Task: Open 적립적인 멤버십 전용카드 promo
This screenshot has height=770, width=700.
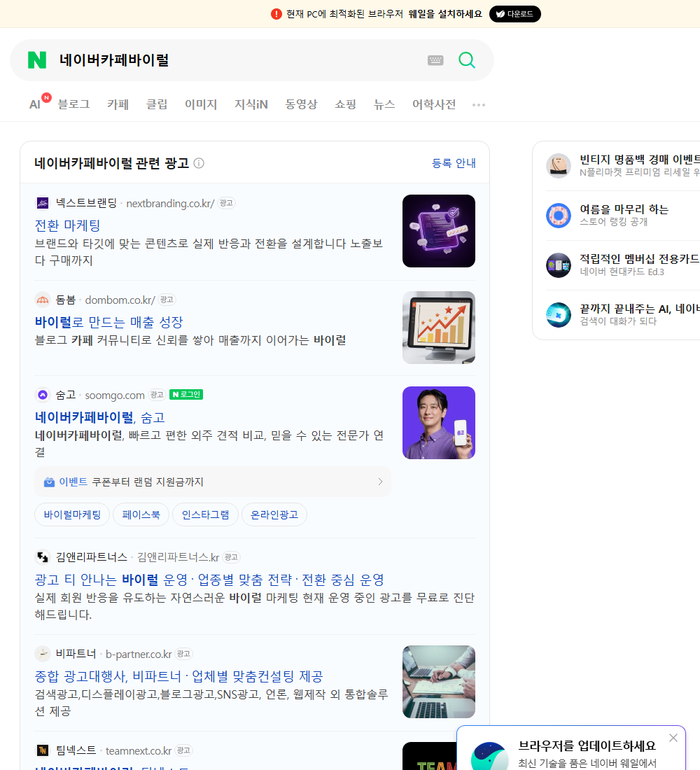Action: coord(640,259)
